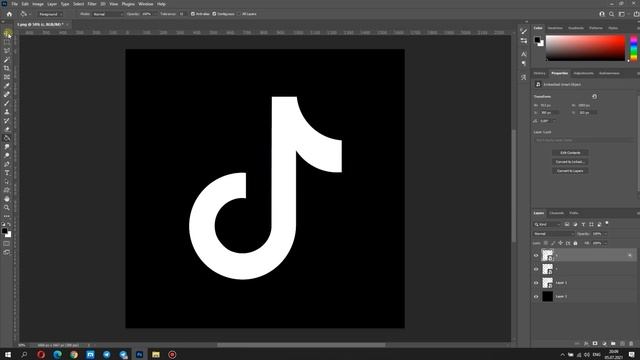
Task: Select the Move tool
Action: point(7,33)
